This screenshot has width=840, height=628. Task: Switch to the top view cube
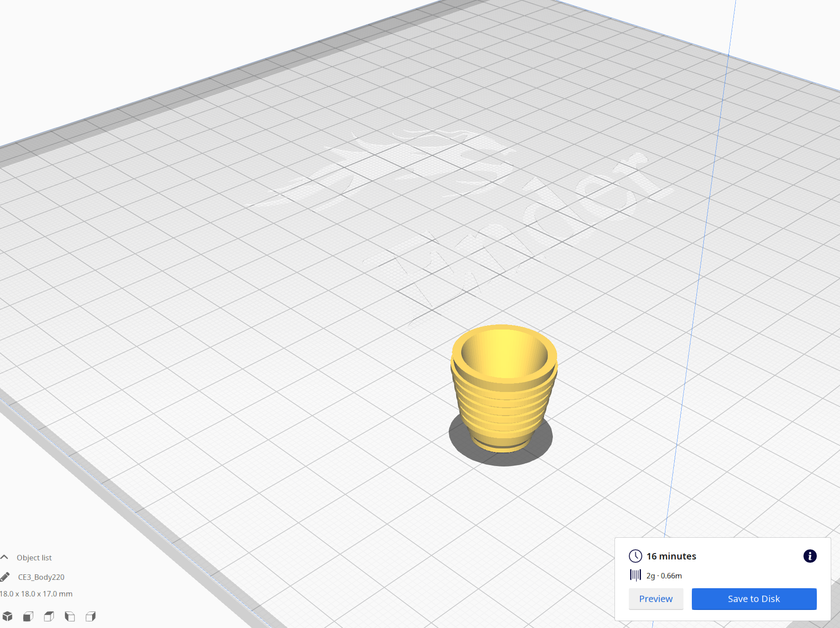click(49, 616)
